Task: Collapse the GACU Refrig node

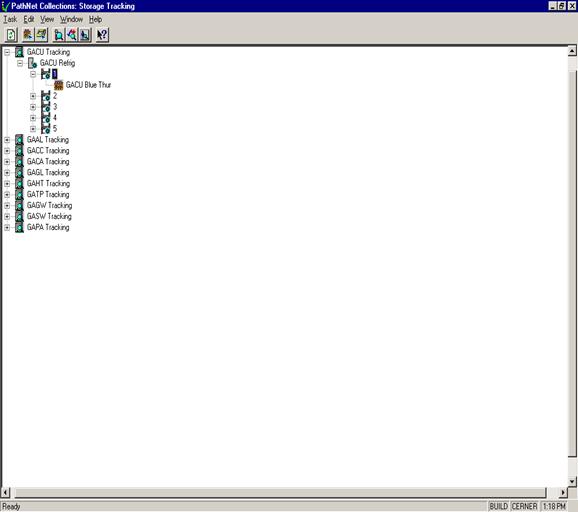Action: click(x=20, y=63)
